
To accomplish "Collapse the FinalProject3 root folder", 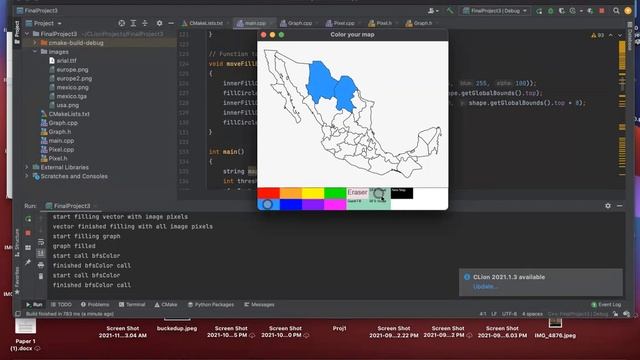I will click(x=27, y=34).
